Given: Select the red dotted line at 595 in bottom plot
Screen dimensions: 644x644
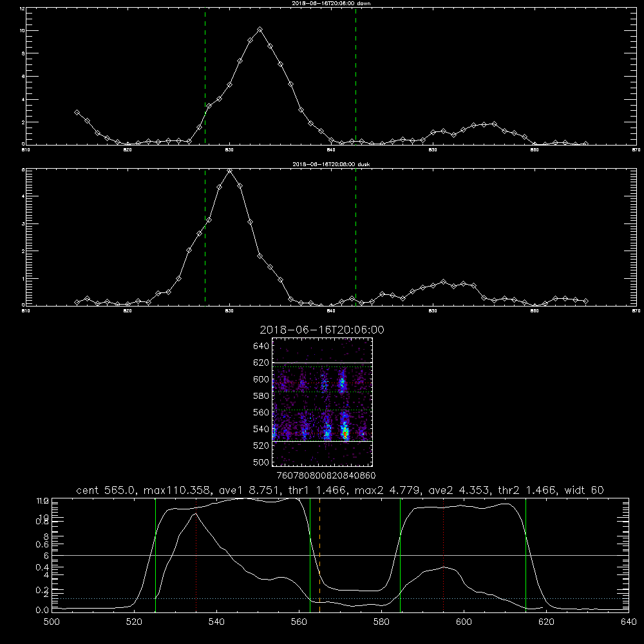Looking at the screenshot, I should (x=444, y=555).
